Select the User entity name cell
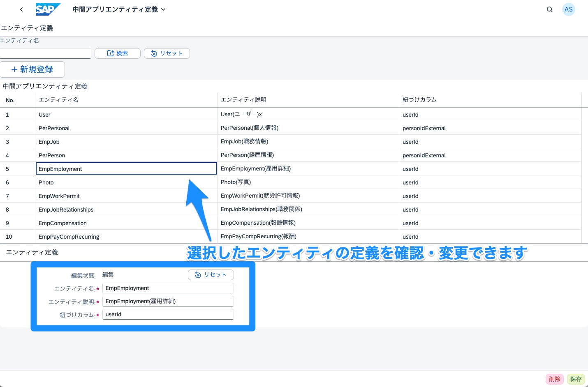Screen dimensions: 588x387 click(126, 115)
